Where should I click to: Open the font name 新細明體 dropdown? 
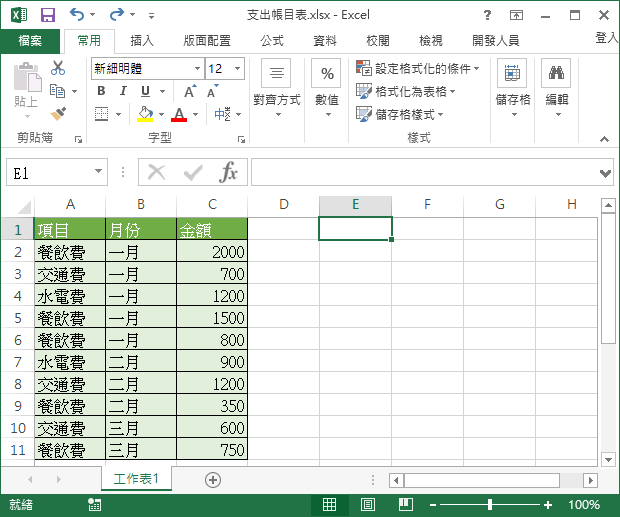[197, 68]
